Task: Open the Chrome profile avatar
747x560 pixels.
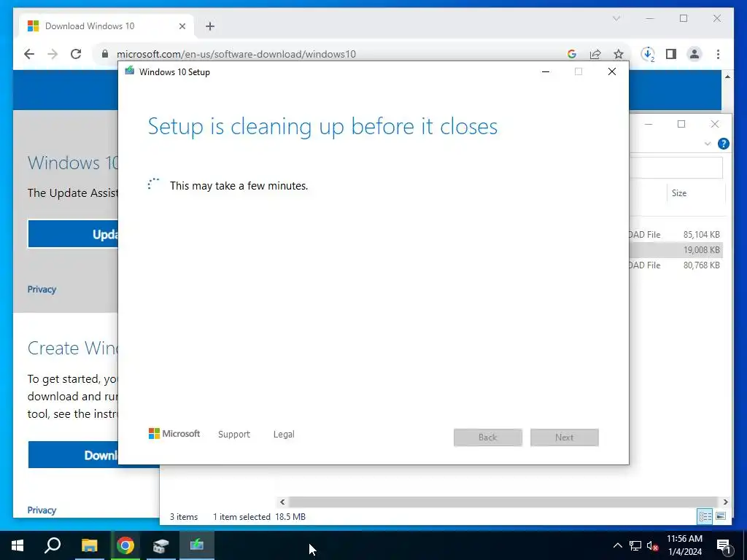Action: [x=694, y=54]
